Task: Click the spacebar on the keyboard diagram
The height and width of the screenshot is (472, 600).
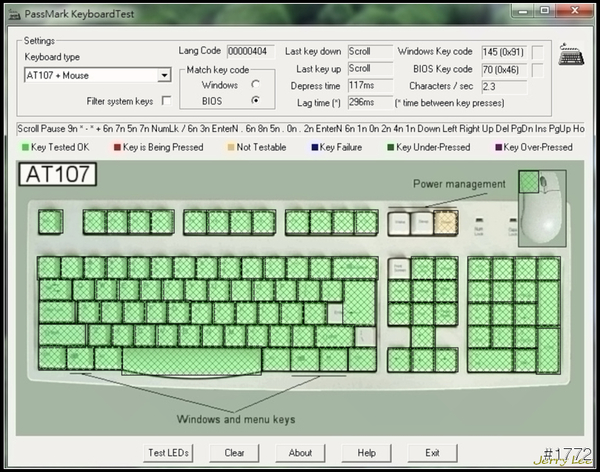Action: pos(191,357)
